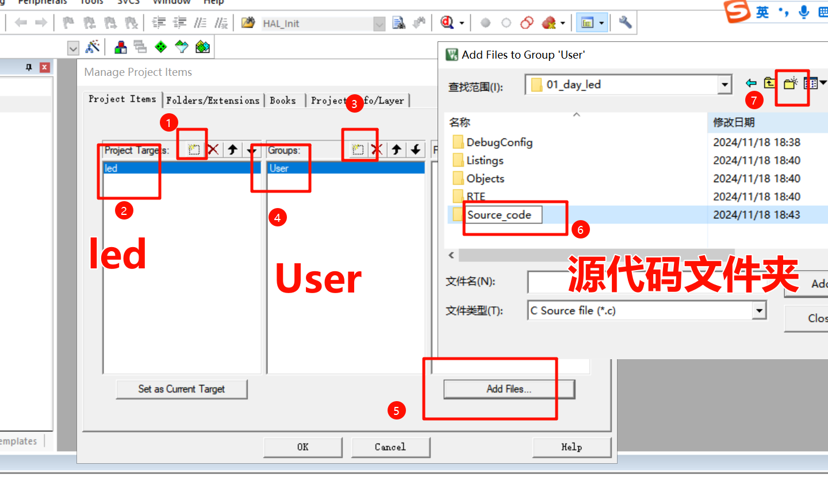Click the document search icon right of HAL_Init box
Viewport: 828px width, 504px height.
pos(398,22)
